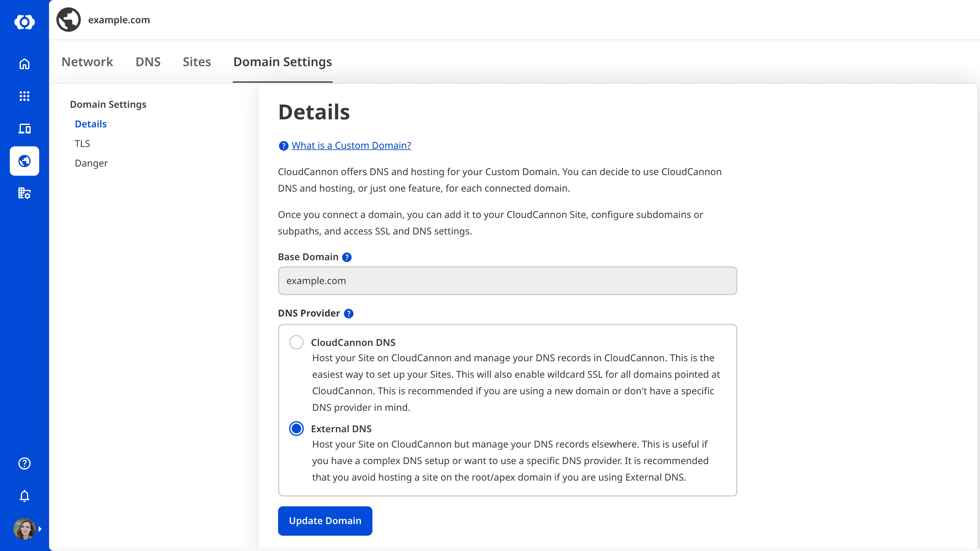Select Details in the settings sidebar
This screenshot has height=551, width=980.
click(x=91, y=124)
